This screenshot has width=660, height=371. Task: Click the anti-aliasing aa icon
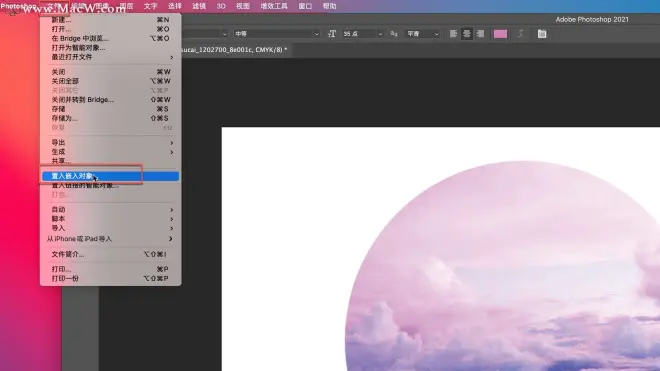394,34
